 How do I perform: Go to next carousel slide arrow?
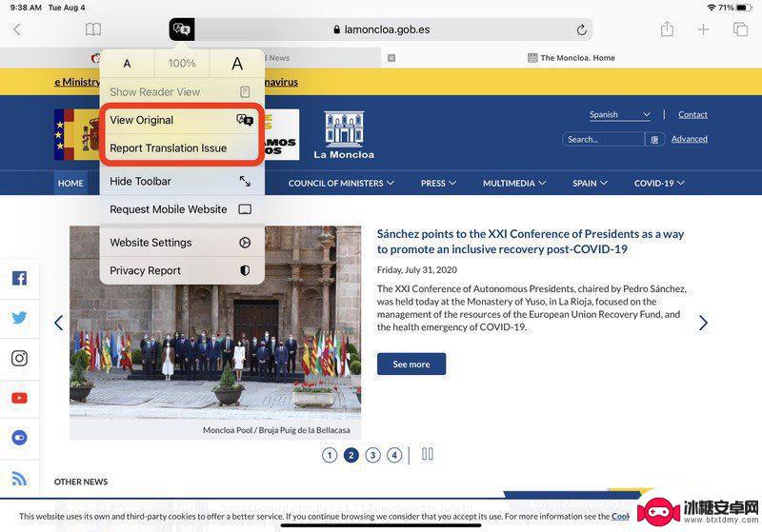(x=703, y=323)
